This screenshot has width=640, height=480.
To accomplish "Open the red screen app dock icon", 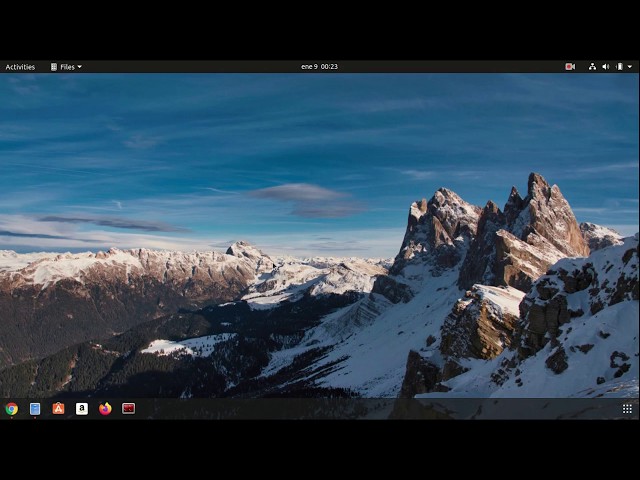I will [x=129, y=409].
